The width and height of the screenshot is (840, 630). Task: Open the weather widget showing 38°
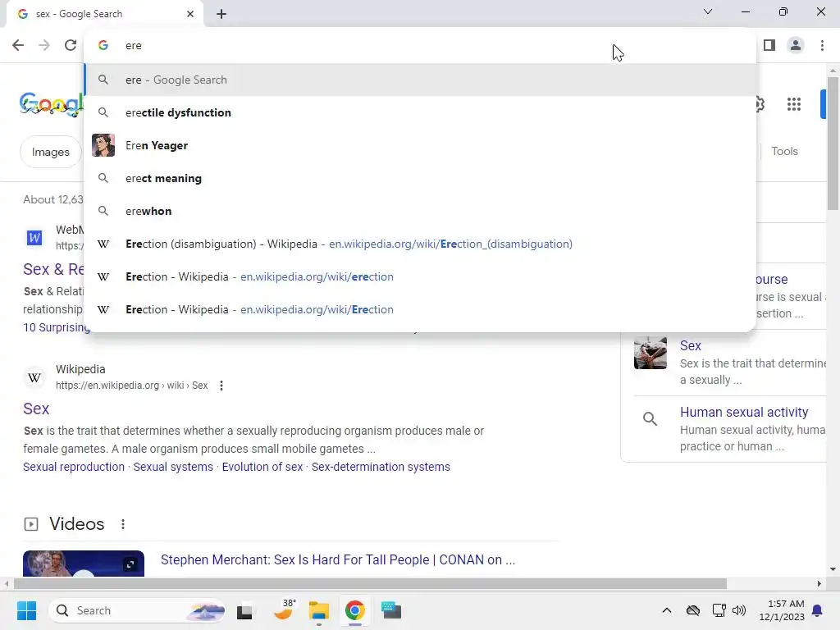click(284, 609)
